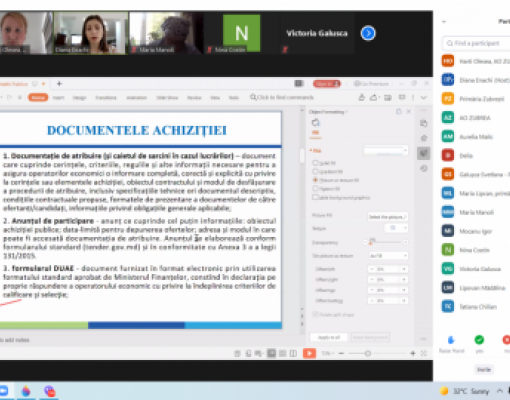Expand the ribbon with chevron arrow
This screenshot has height=400, width=510.
coord(424,97)
